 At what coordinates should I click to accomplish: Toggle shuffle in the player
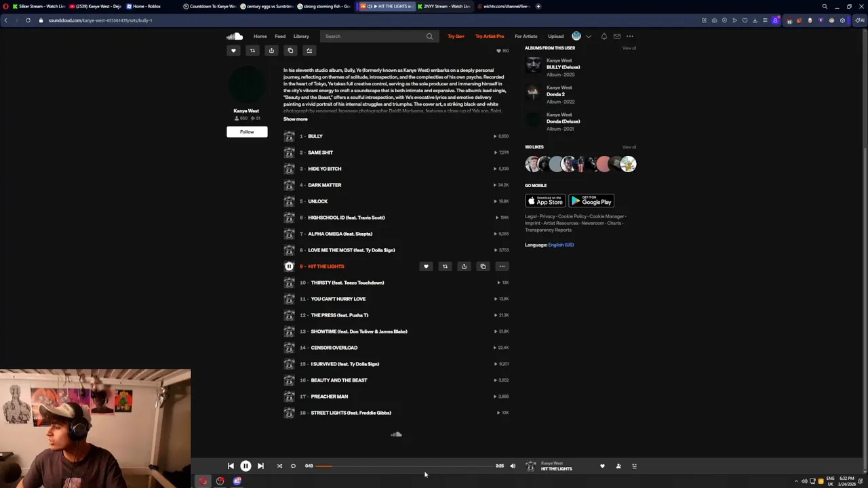(x=279, y=466)
